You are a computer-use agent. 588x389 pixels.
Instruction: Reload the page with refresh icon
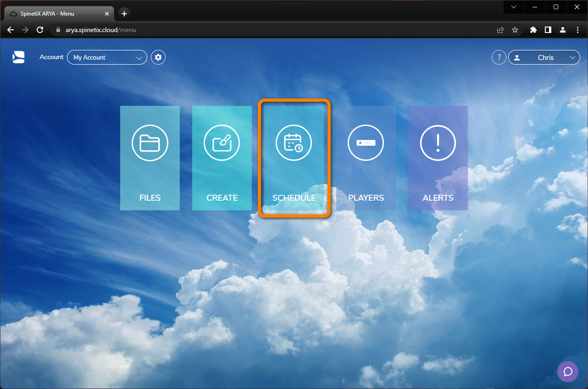coord(39,29)
